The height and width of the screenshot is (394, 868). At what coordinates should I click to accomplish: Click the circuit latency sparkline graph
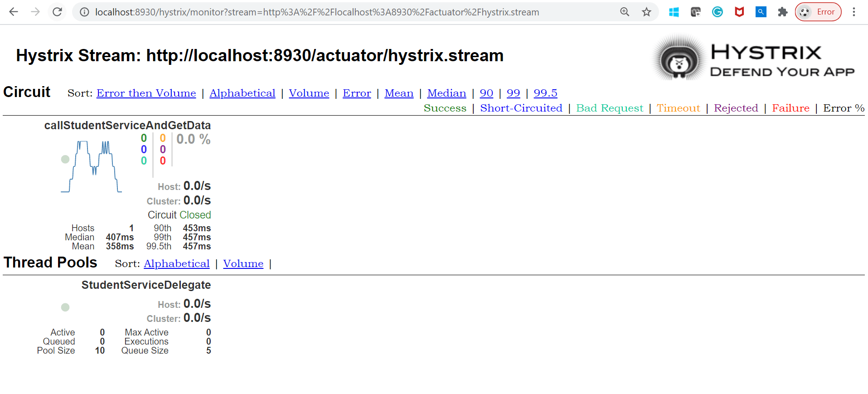click(x=91, y=166)
